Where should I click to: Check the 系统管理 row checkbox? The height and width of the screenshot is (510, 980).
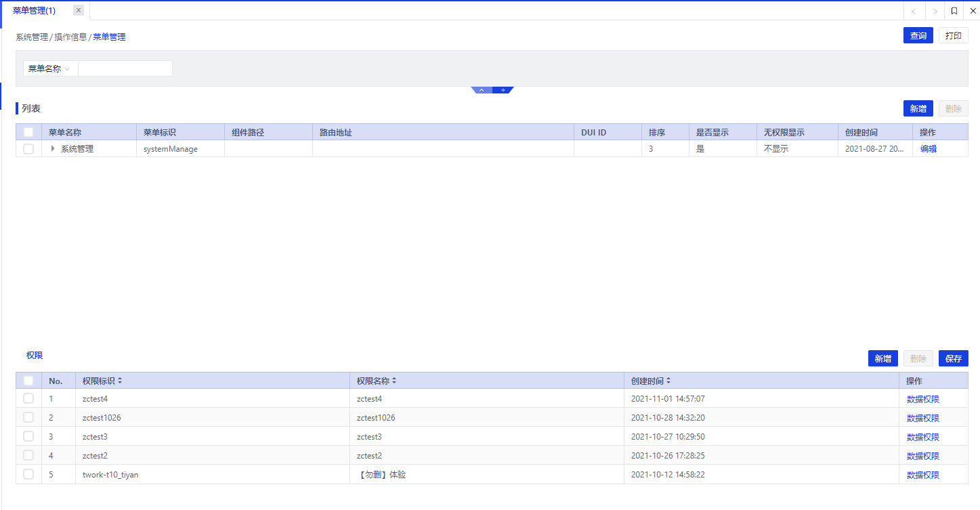click(x=28, y=149)
